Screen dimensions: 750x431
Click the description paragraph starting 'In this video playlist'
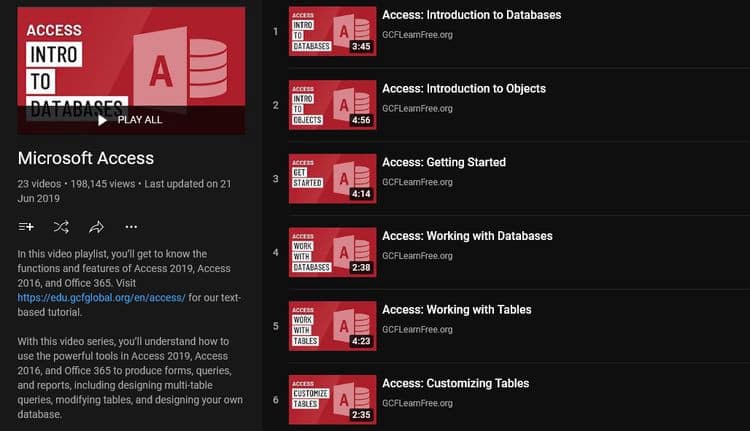click(129, 283)
